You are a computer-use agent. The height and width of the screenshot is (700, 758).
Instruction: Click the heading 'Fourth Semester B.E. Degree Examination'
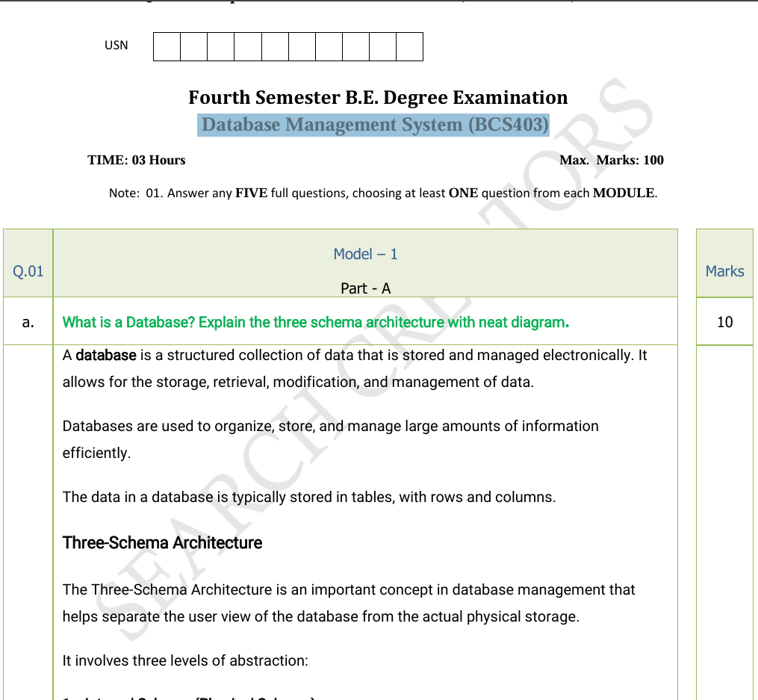point(378,98)
